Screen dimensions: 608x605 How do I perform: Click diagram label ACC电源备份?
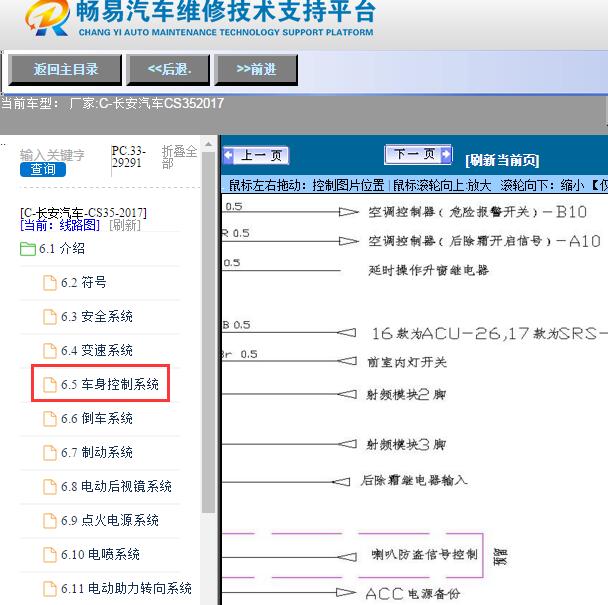[x=413, y=593]
